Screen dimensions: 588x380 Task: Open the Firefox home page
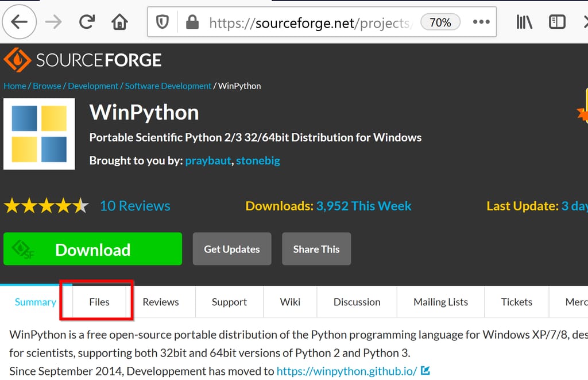pos(119,21)
